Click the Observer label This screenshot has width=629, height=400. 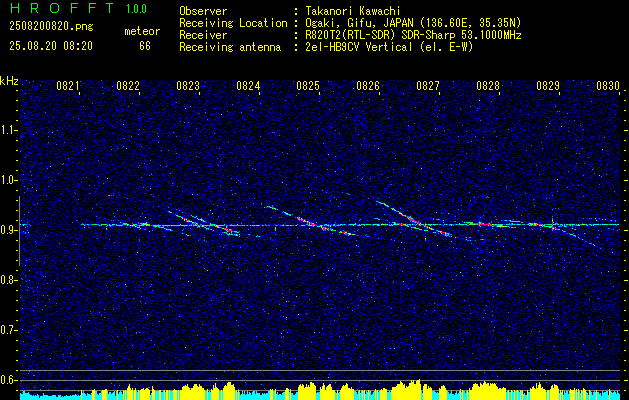click(203, 11)
